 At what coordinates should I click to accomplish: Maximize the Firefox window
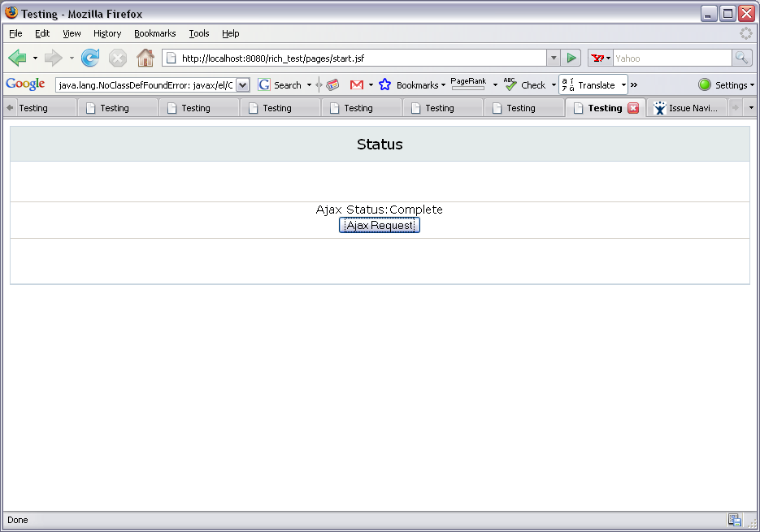coord(727,14)
